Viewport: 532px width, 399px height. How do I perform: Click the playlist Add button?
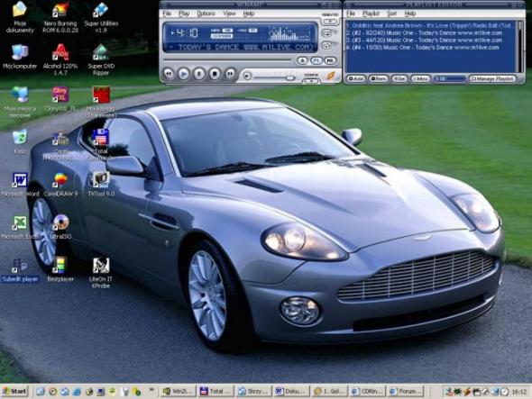click(356, 78)
